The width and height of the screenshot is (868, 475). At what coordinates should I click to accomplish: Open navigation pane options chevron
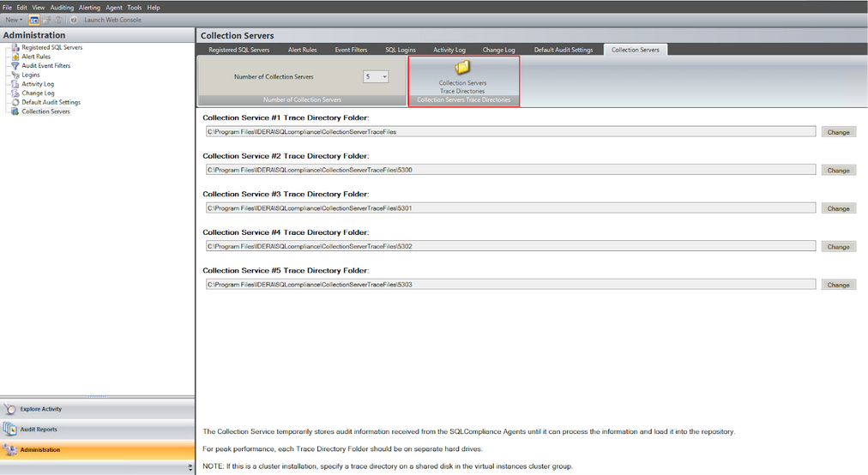click(190, 468)
